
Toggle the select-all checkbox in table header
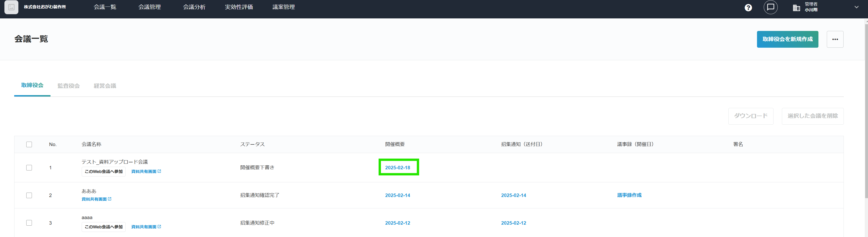point(29,144)
